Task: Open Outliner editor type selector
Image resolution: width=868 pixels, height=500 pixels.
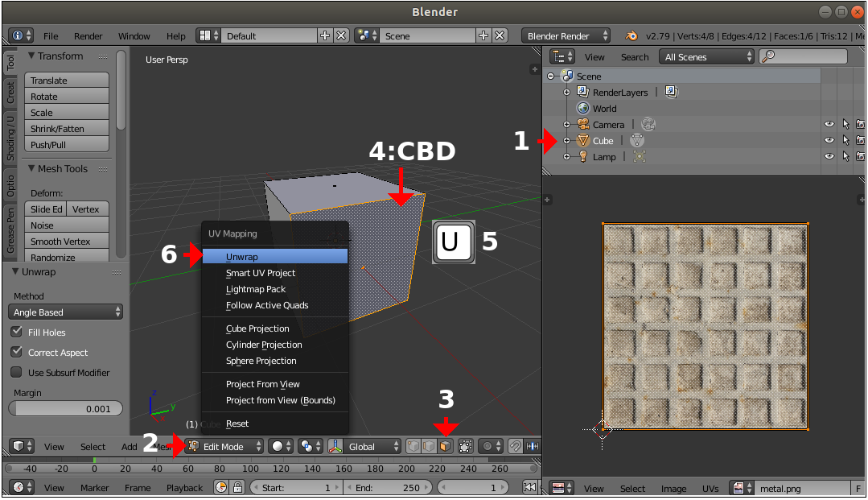Action: pyautogui.click(x=562, y=56)
